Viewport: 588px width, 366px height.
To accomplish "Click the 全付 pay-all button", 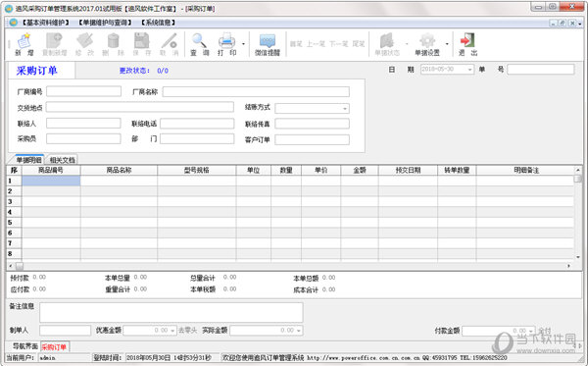I will click(x=545, y=331).
